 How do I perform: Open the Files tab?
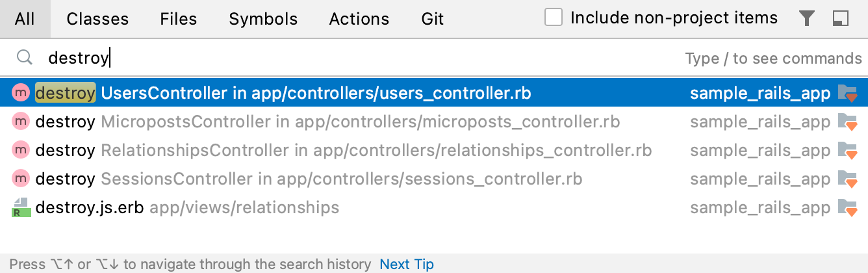[179, 19]
